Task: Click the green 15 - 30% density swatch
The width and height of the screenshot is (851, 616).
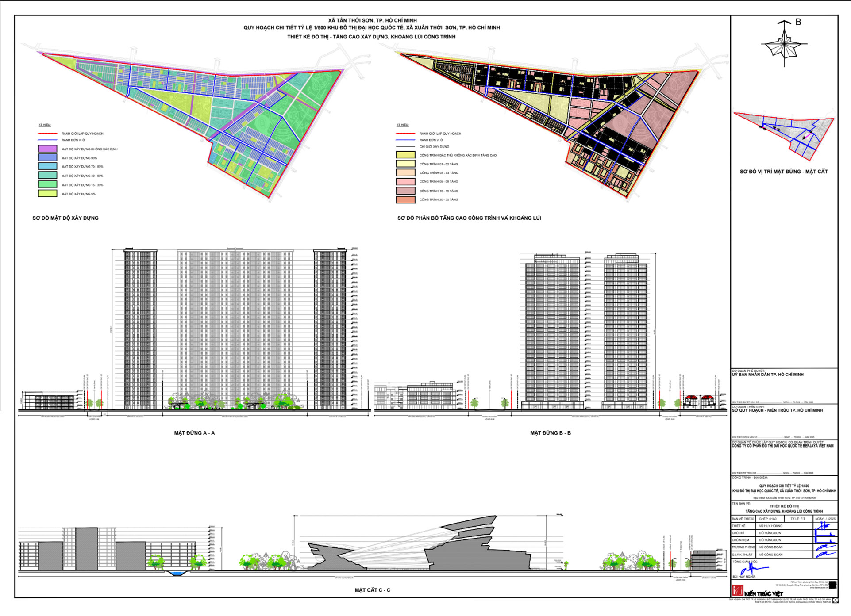Action: pos(47,185)
